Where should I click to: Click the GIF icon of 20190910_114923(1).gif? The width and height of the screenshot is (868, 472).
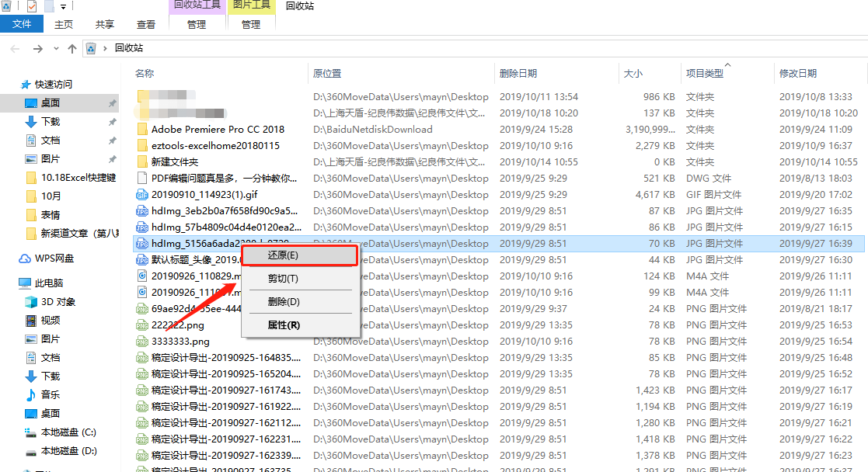[141, 195]
